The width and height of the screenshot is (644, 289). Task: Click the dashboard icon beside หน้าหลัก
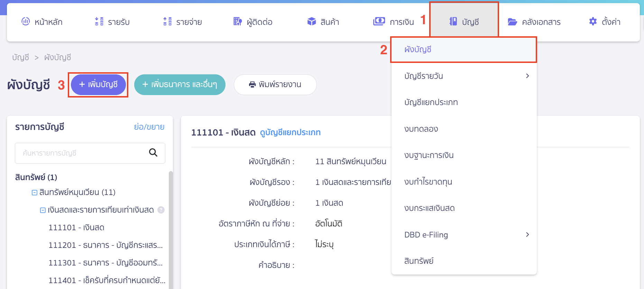[26, 21]
